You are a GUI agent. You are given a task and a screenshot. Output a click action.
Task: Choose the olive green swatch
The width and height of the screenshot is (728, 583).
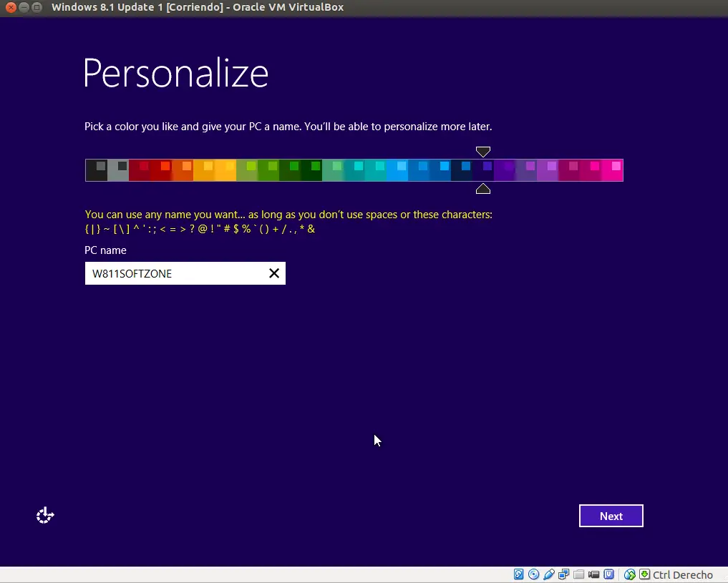pyautogui.click(x=247, y=170)
